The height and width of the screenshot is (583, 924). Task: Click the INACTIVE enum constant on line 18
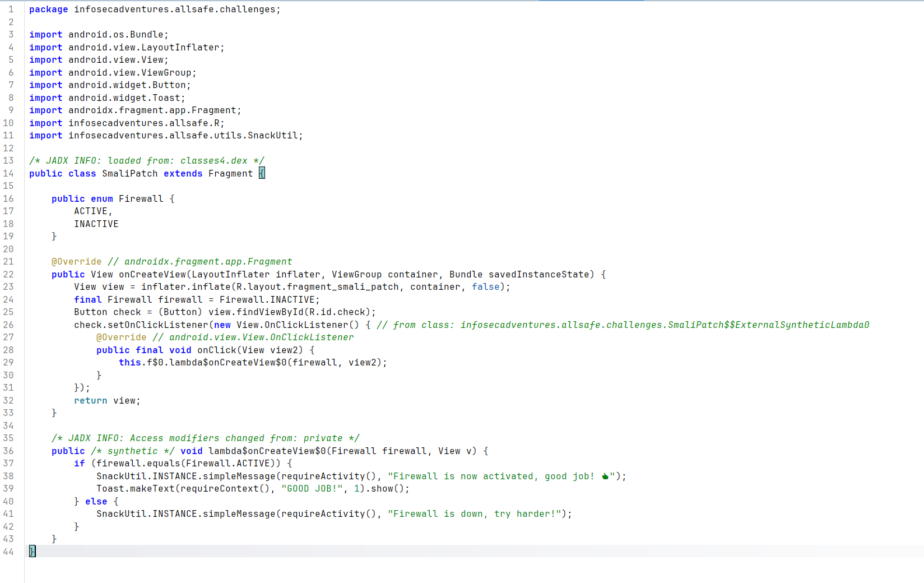pyautogui.click(x=96, y=224)
